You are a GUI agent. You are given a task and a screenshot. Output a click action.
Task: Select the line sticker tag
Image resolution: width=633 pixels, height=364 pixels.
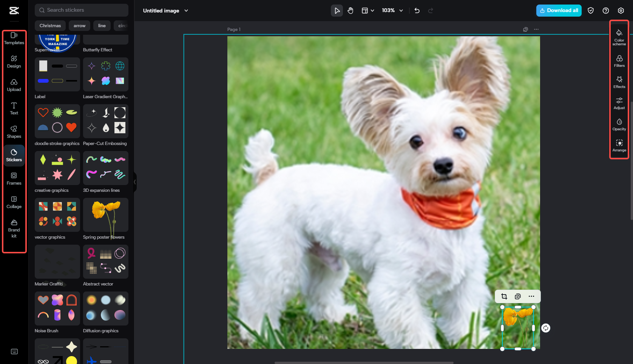click(102, 26)
